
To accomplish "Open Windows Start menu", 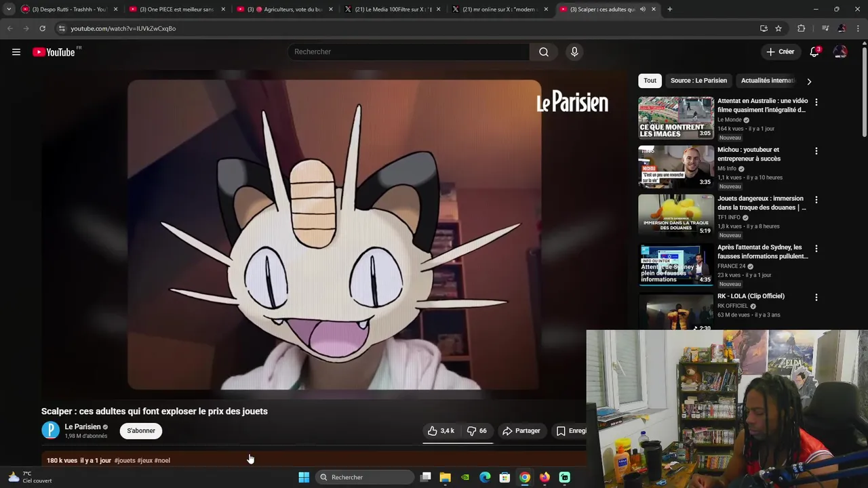I will pos(304,477).
